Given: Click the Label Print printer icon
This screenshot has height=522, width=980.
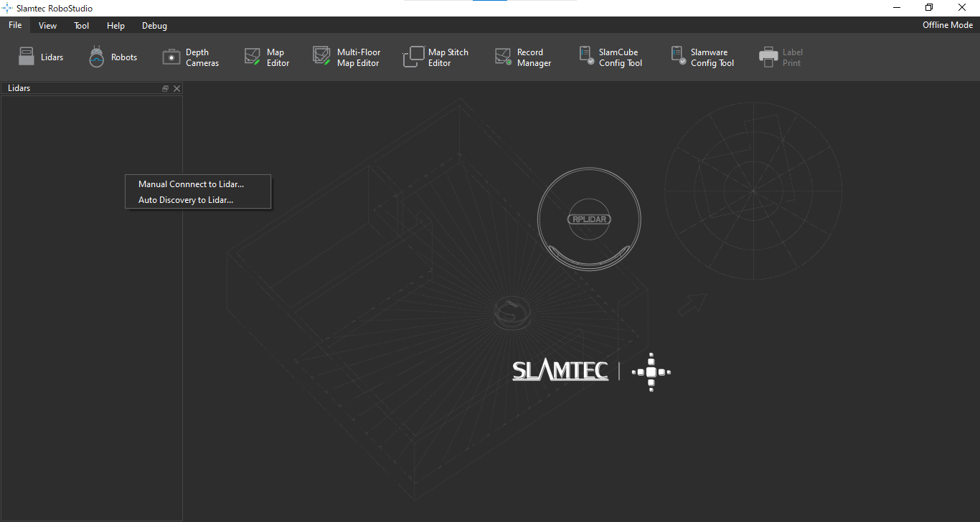Looking at the screenshot, I should click(x=768, y=57).
